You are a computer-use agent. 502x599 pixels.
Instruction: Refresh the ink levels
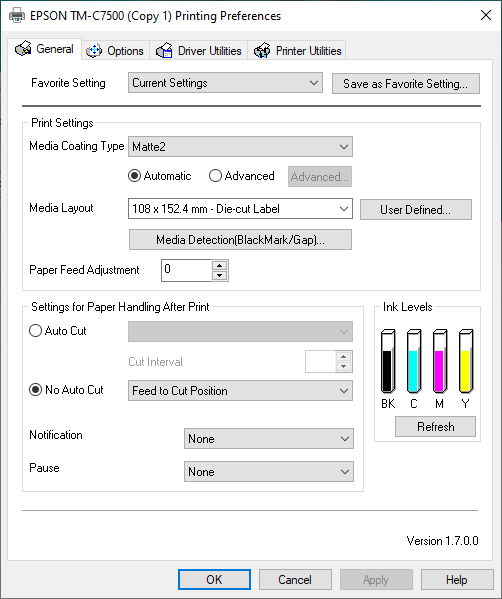tap(436, 426)
